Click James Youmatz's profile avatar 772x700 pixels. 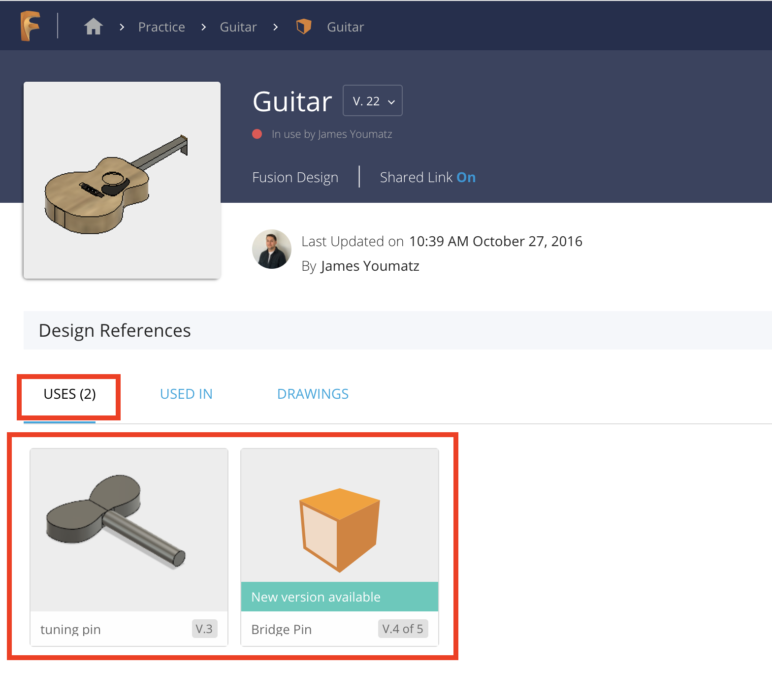point(272,249)
